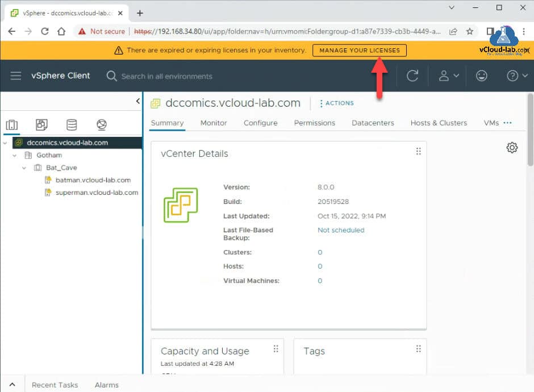The height and width of the screenshot is (392, 534).
Task: Click the share page icon in address bar
Action: coord(453,31)
